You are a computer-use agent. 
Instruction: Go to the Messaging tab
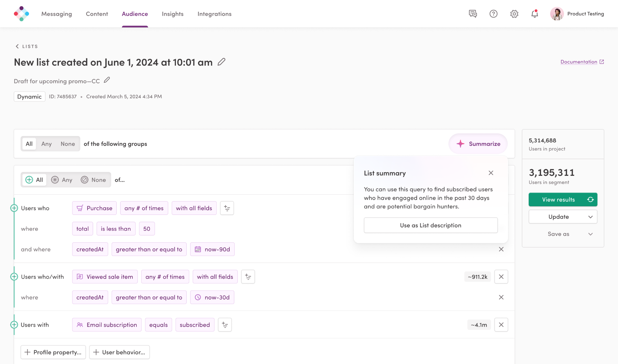57,14
